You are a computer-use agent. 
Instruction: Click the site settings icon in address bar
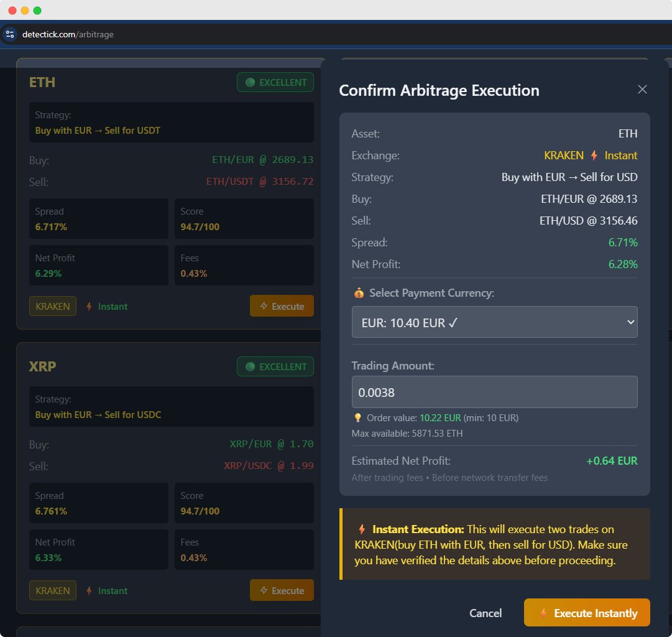pos(10,34)
